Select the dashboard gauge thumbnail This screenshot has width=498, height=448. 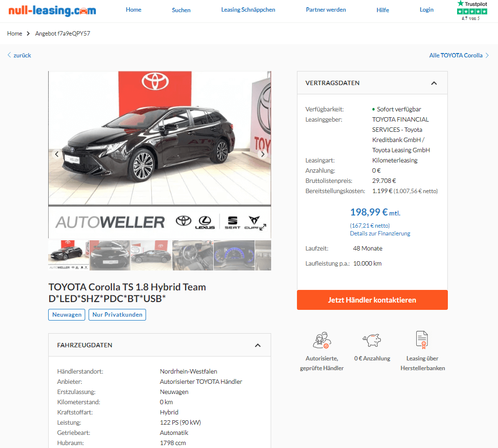(x=234, y=255)
